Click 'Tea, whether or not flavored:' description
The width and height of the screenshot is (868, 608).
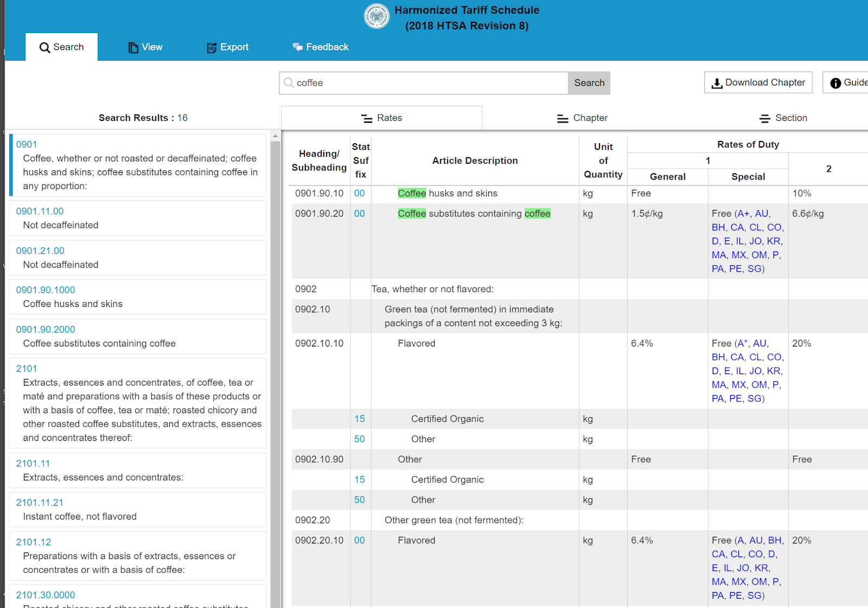(432, 289)
